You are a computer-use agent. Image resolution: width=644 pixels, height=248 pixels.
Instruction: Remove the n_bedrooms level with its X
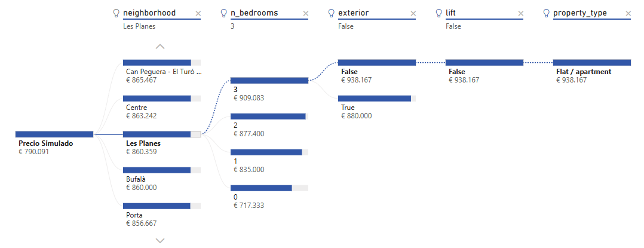coord(306,13)
